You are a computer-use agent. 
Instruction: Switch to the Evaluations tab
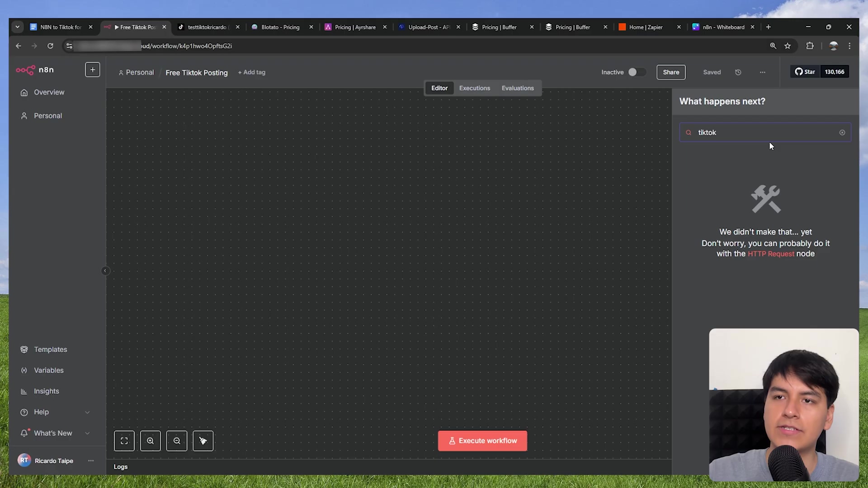[518, 88]
